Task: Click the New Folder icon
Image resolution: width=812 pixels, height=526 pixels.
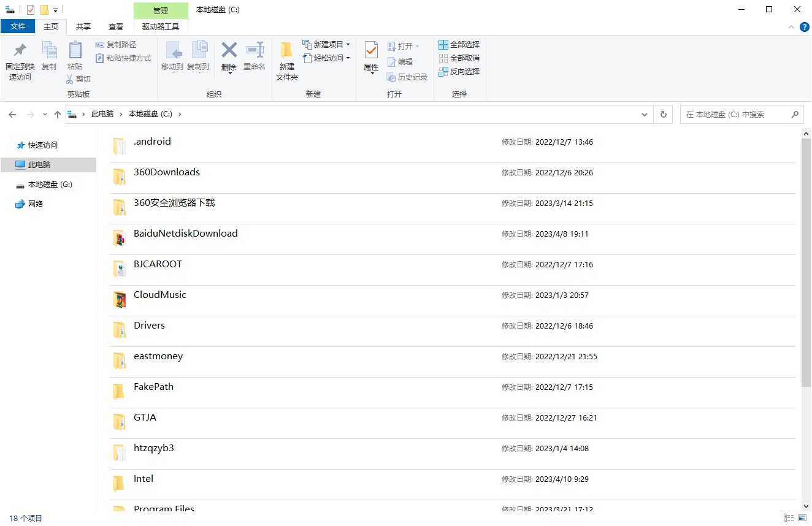Action: pos(286,51)
